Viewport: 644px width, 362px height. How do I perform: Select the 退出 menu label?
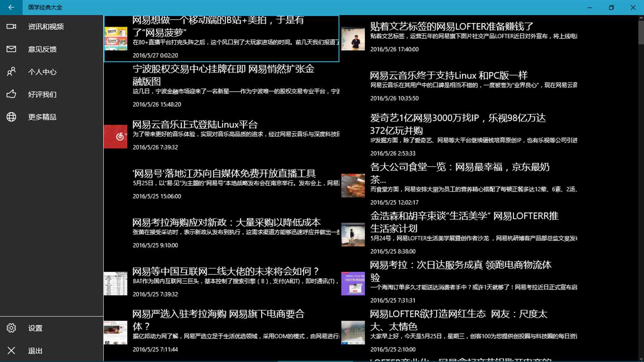click(35, 351)
